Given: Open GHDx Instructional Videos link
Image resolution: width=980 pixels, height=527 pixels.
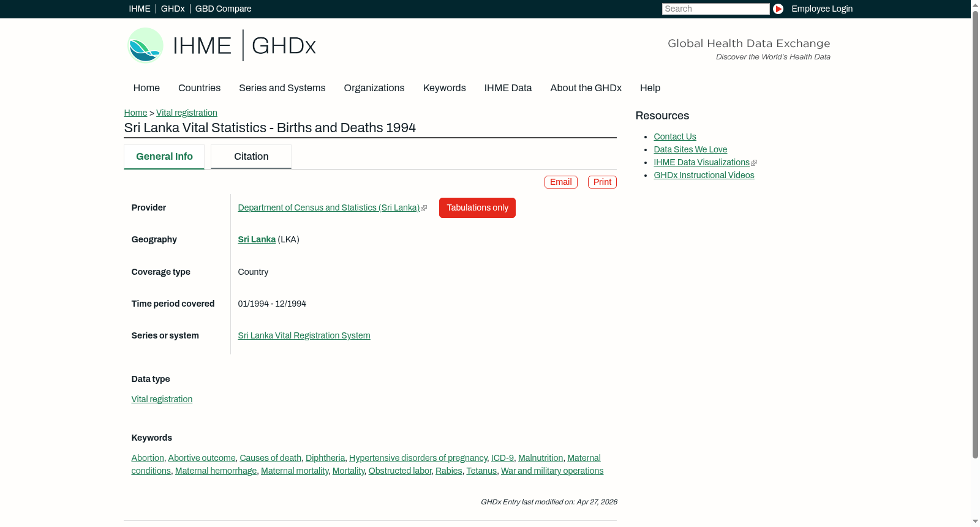Looking at the screenshot, I should coord(704,175).
